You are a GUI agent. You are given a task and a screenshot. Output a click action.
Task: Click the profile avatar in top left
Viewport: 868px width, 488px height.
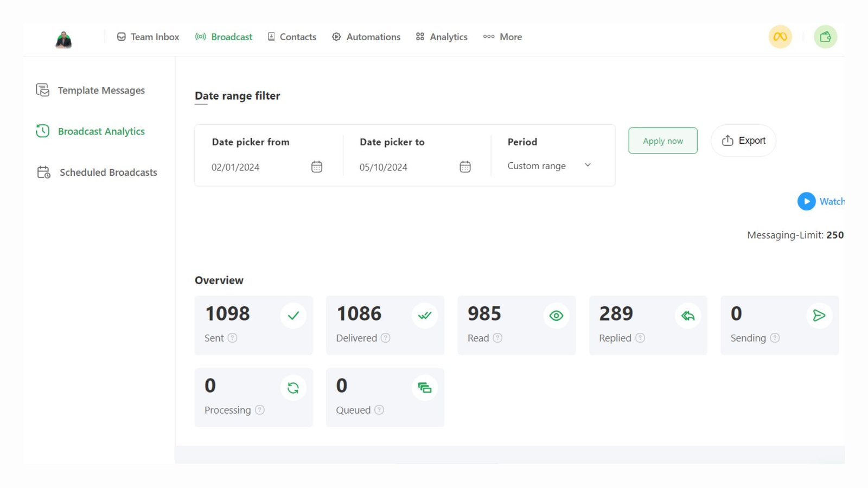(63, 39)
